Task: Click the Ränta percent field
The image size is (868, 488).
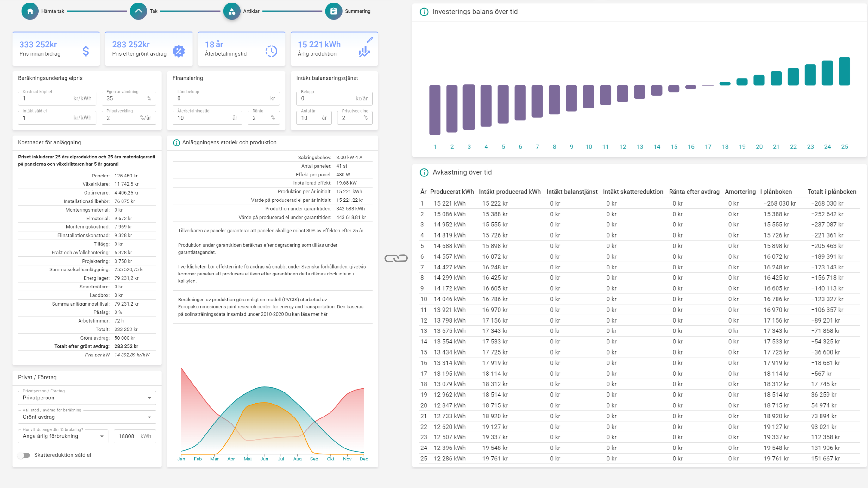Action: point(263,117)
